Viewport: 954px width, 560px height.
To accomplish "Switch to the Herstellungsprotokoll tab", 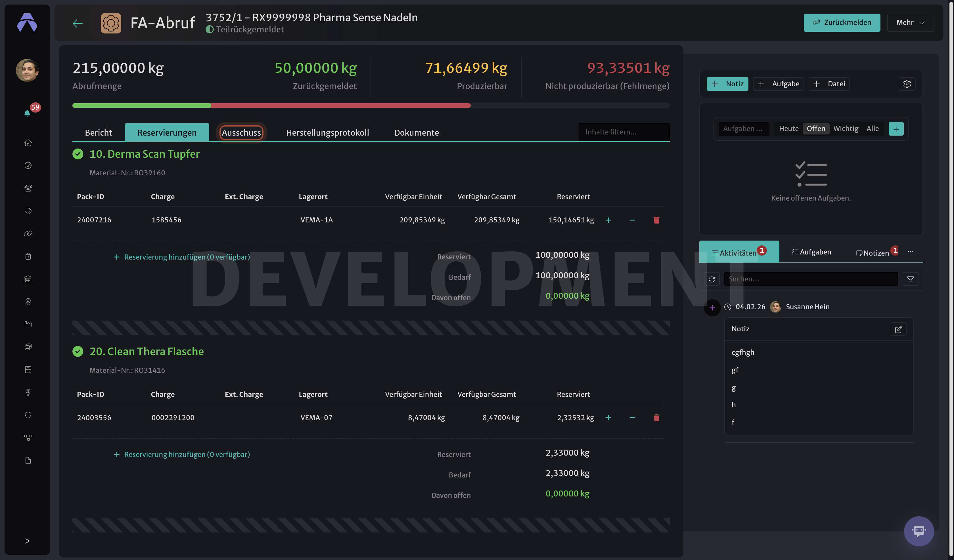I will (327, 132).
